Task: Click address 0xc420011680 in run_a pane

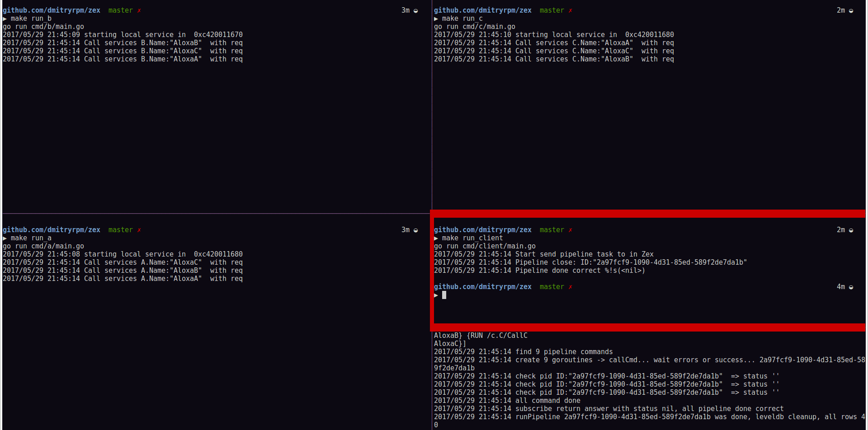Action: pyautogui.click(x=218, y=254)
